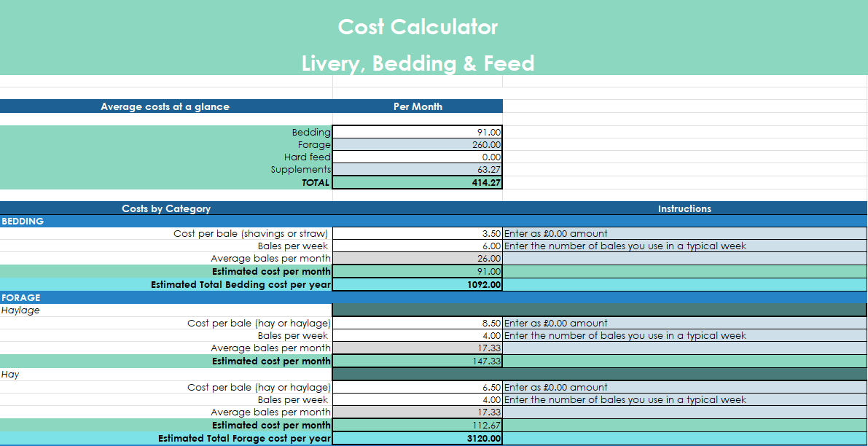Select the 17.33 Hay average bales cell
868x446 pixels.
point(418,412)
